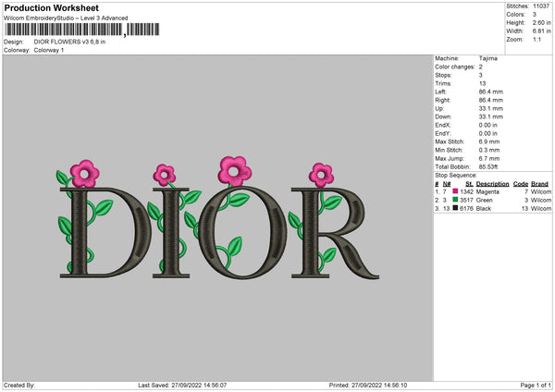Click the barcode under the worksheet title
Screen dimensions: 555x392
(x=82, y=30)
